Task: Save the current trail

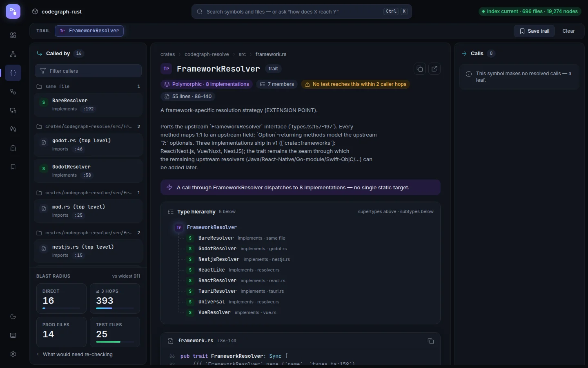Action: [534, 31]
